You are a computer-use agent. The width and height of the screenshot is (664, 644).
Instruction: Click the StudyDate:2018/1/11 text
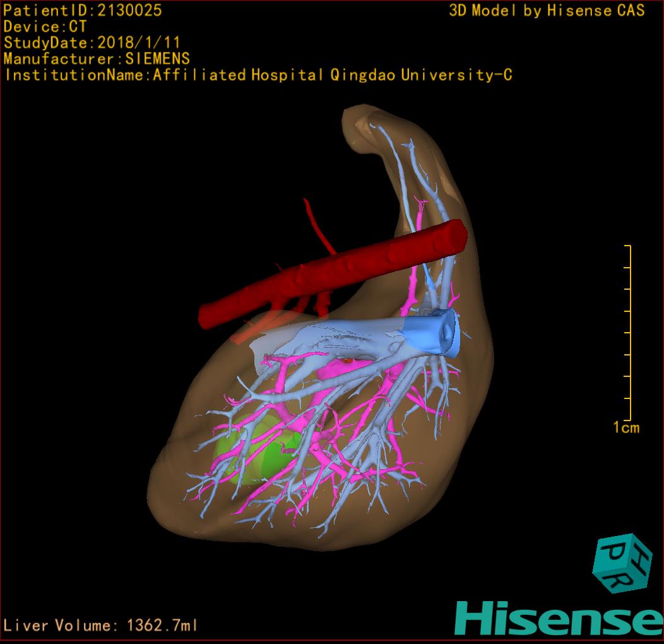(x=92, y=43)
